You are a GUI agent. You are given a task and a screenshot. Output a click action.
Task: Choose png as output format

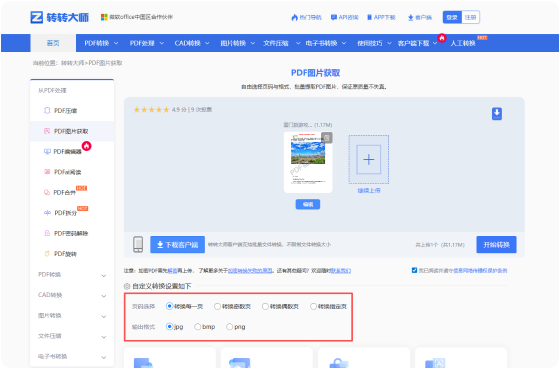point(230,327)
